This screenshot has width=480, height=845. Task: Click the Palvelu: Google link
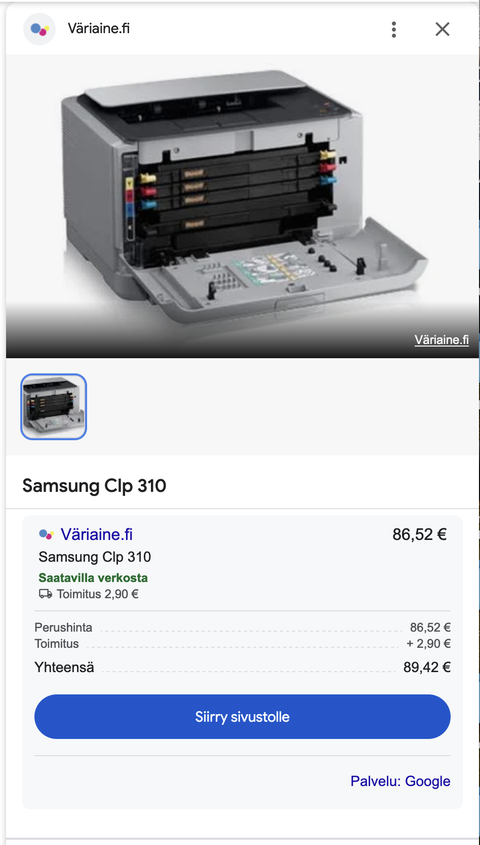[x=400, y=781]
